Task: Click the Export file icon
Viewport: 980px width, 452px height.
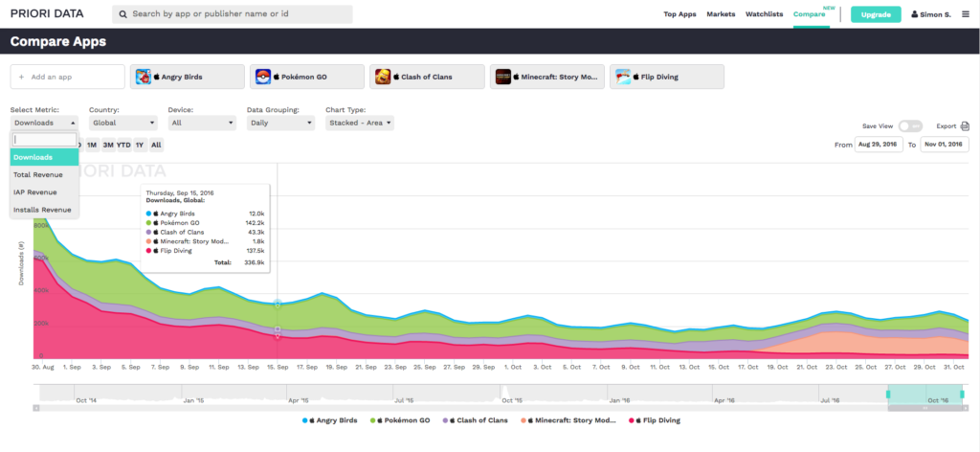Action: (965, 126)
